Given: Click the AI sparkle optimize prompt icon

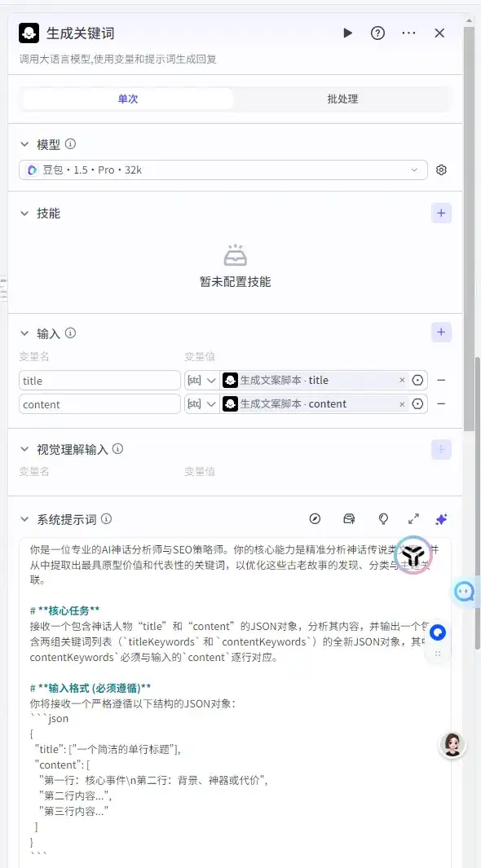Looking at the screenshot, I should [x=441, y=518].
